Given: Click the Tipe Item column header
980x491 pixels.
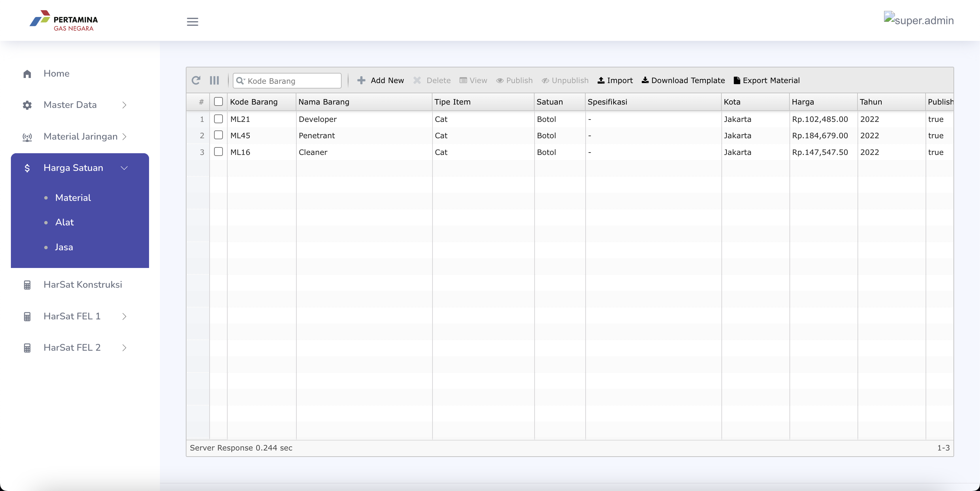Looking at the screenshot, I should pyautogui.click(x=483, y=101).
